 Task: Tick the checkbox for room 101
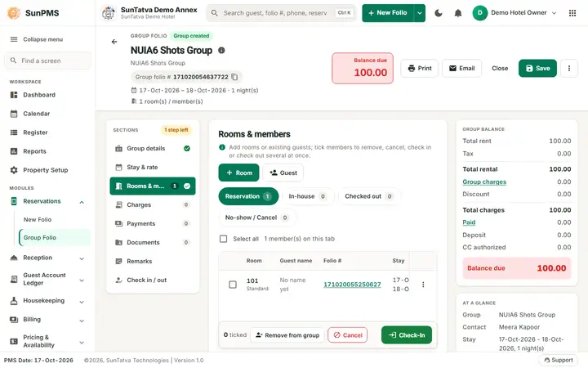tap(233, 285)
